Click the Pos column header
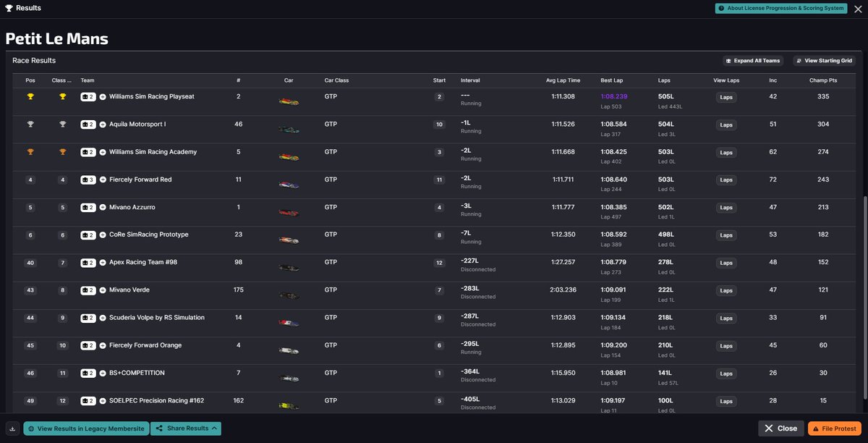 point(30,80)
